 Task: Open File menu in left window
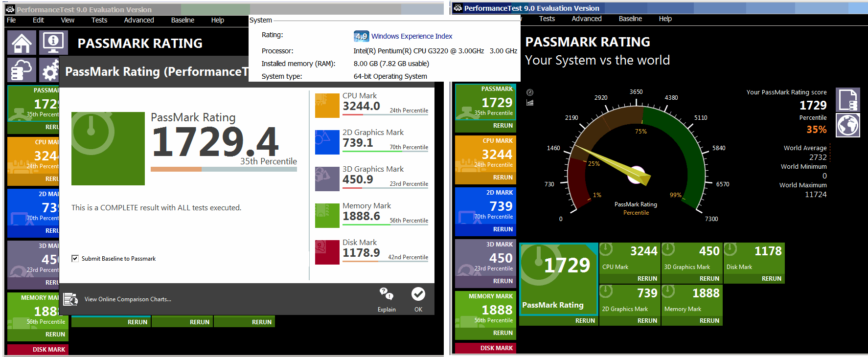11,20
